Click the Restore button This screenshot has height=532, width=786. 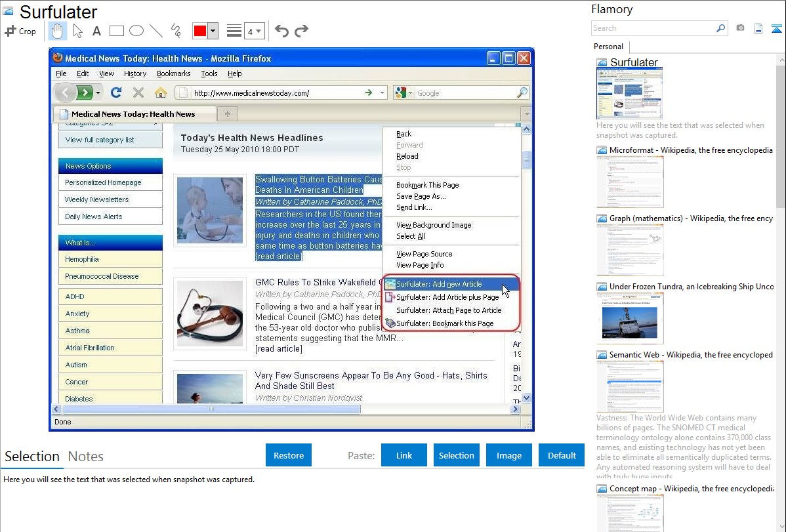[x=289, y=455]
